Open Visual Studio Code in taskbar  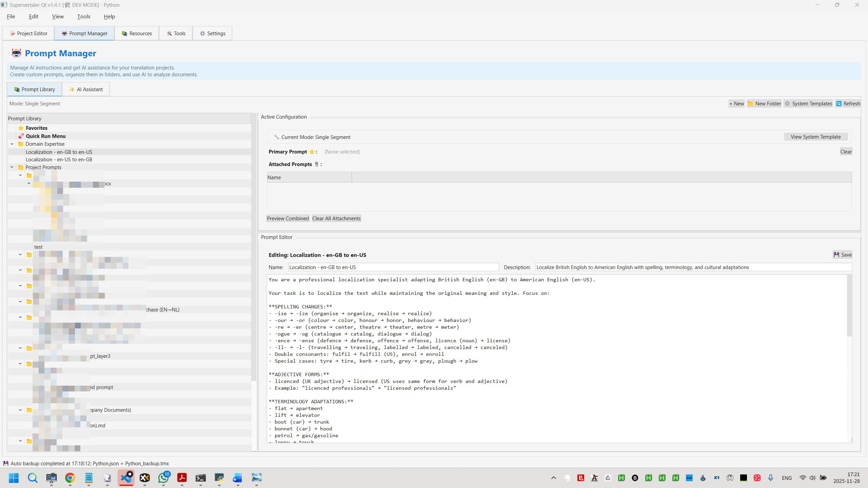coord(126,478)
